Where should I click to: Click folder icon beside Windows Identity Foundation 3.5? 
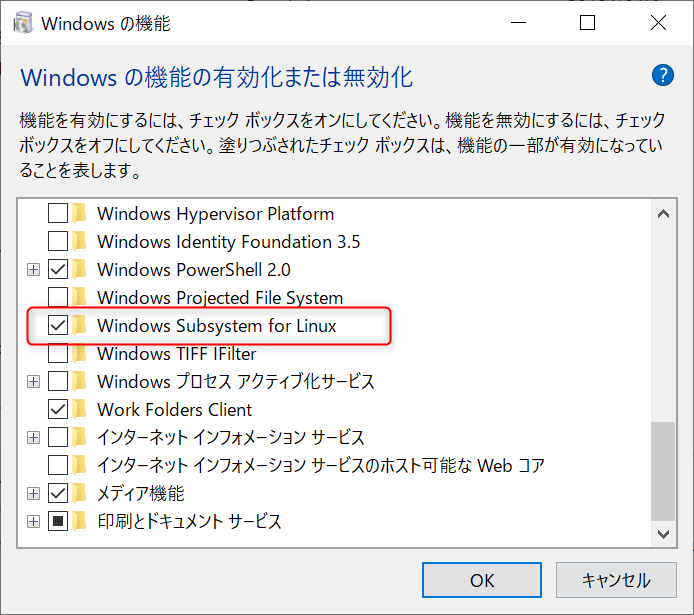[80, 241]
